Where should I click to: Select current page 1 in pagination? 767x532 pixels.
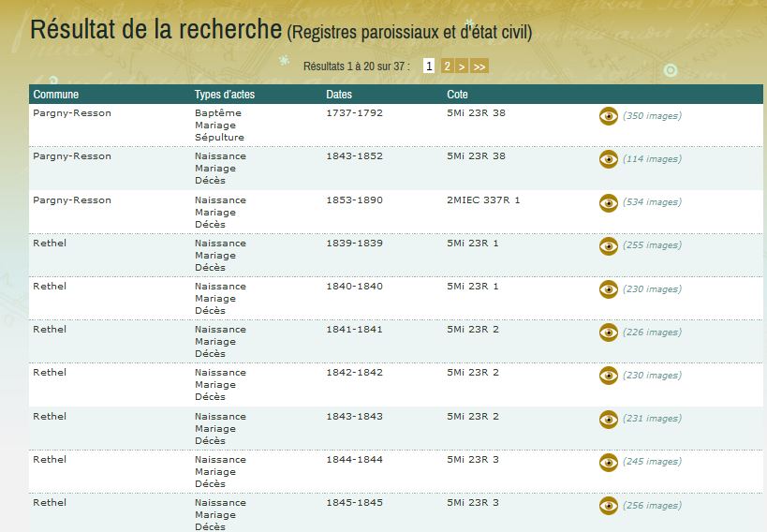429,66
